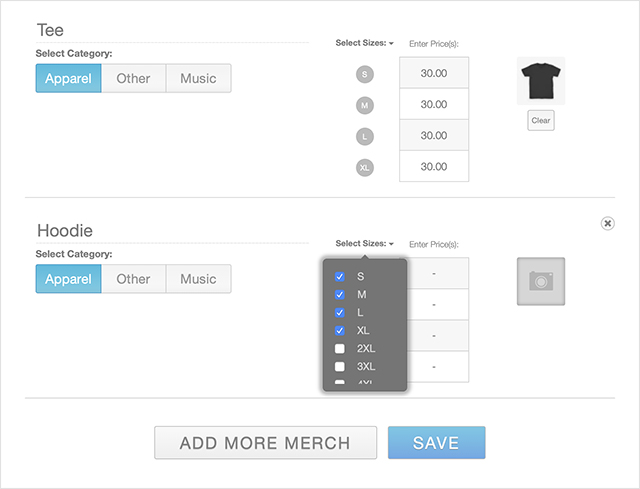
Task: Choose Music category for Hoodie
Action: 198,279
